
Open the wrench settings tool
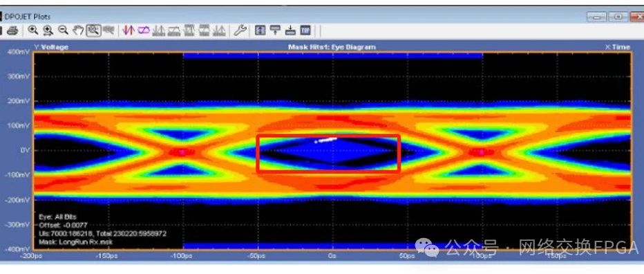click(240, 30)
